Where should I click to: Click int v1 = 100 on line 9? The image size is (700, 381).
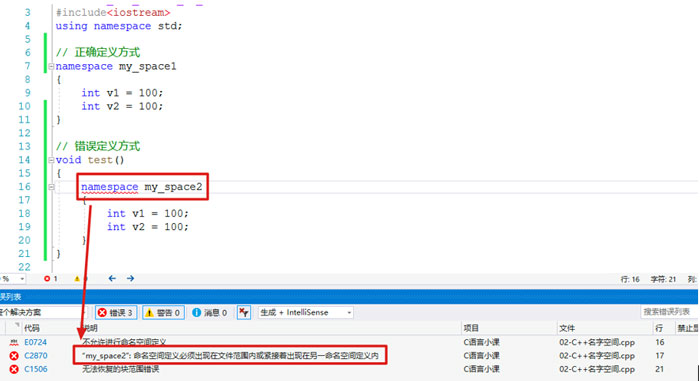(x=122, y=93)
